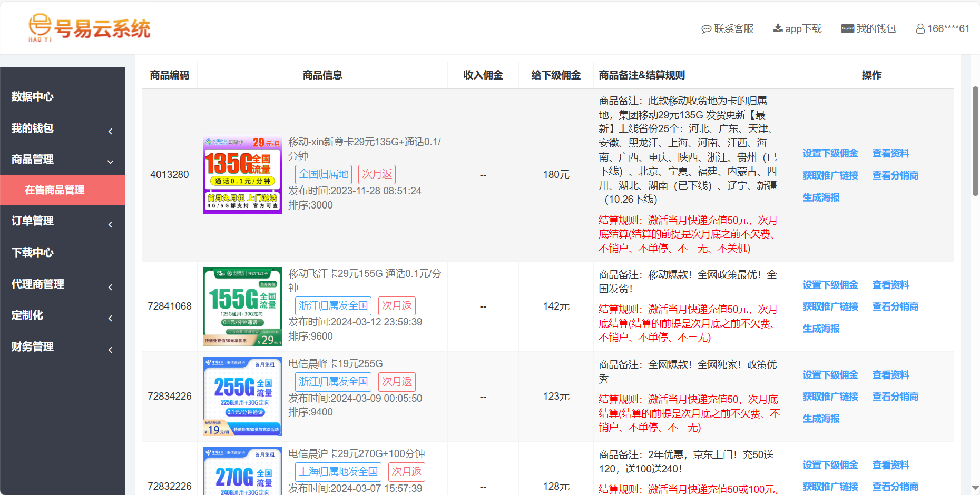
Task: Collapse the 商品管理 chevron arrow
Action: [x=111, y=162]
